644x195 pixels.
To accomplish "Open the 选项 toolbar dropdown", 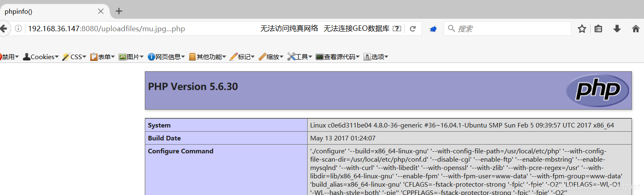I will point(376,57).
